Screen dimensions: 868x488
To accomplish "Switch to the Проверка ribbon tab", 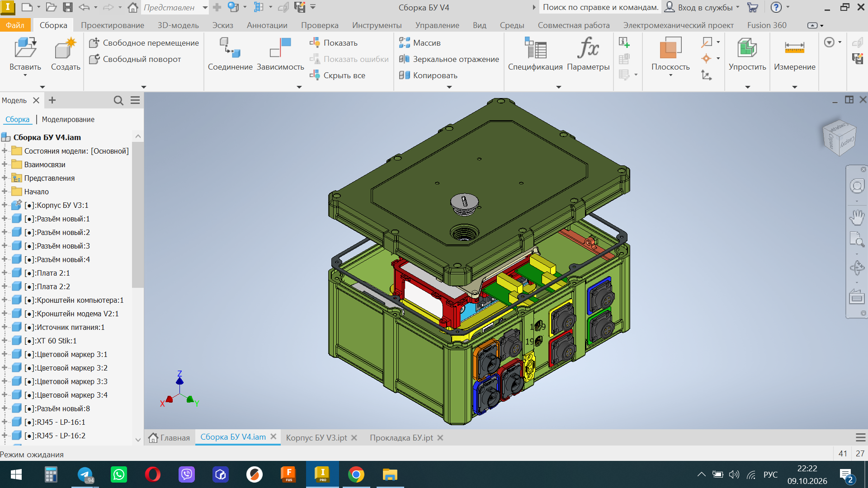I will coord(320,25).
